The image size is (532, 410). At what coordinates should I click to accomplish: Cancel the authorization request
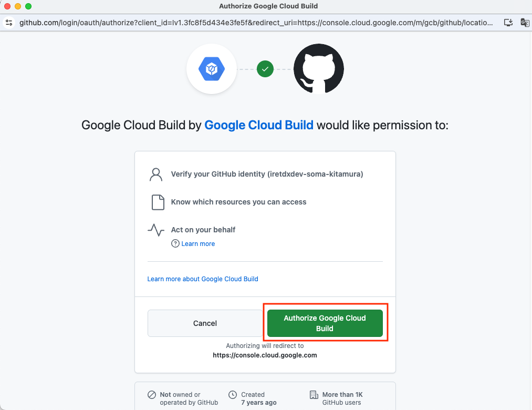205,323
